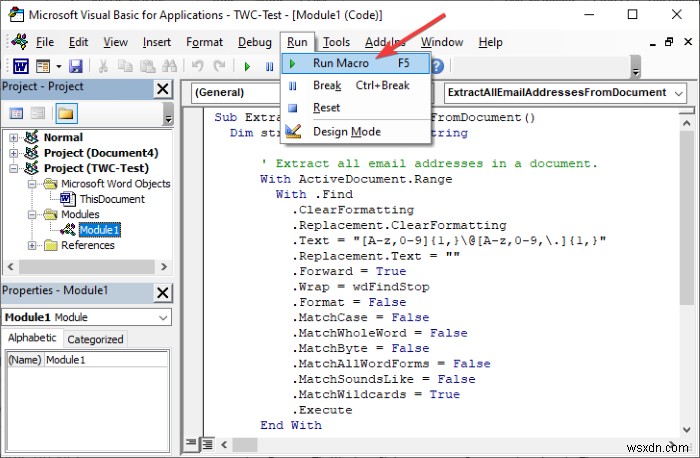Choose Design Mode from the Run menu
Image resolution: width=700 pixels, height=458 pixels.
click(356, 132)
